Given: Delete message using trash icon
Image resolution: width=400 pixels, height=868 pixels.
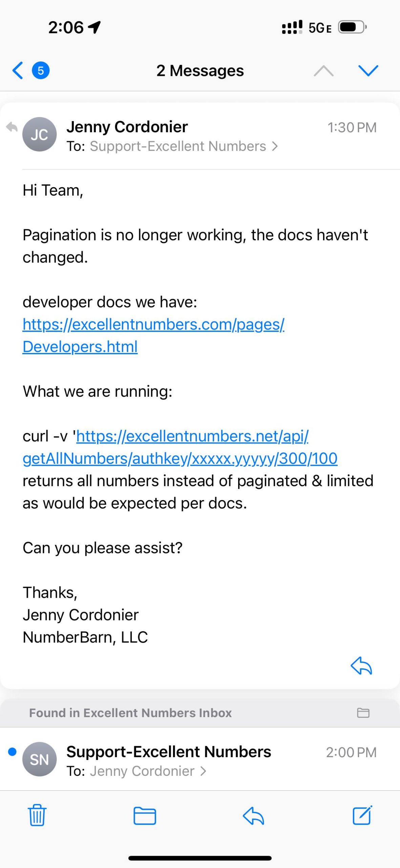Looking at the screenshot, I should pos(37,815).
